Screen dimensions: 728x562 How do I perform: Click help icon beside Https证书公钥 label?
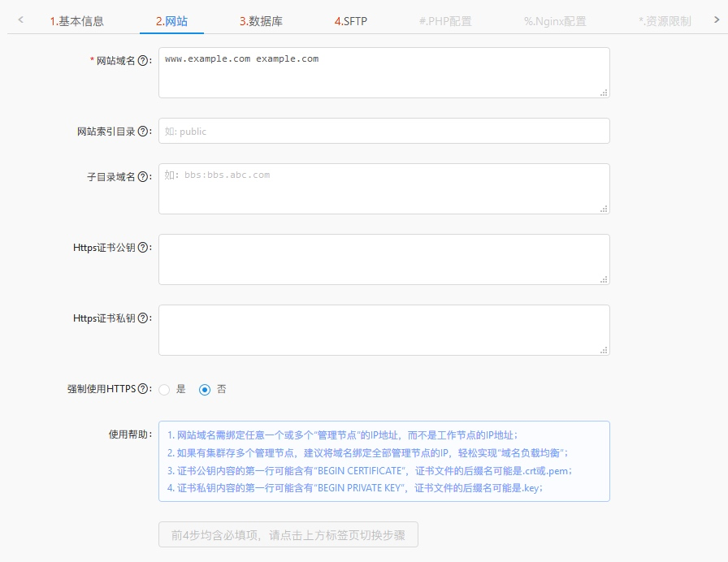pos(143,248)
